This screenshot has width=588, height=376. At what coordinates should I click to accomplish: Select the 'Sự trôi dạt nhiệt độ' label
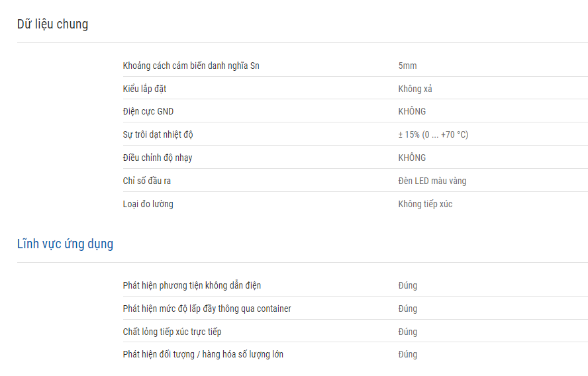[x=158, y=134]
